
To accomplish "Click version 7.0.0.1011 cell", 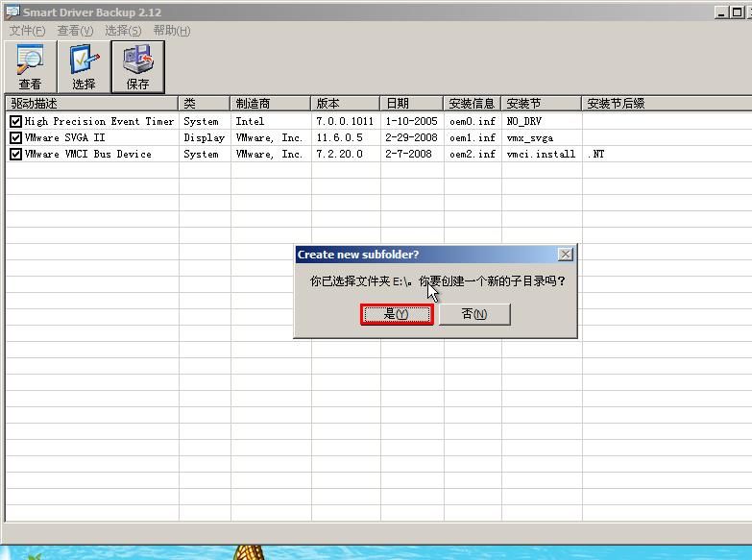I will 345,122.
